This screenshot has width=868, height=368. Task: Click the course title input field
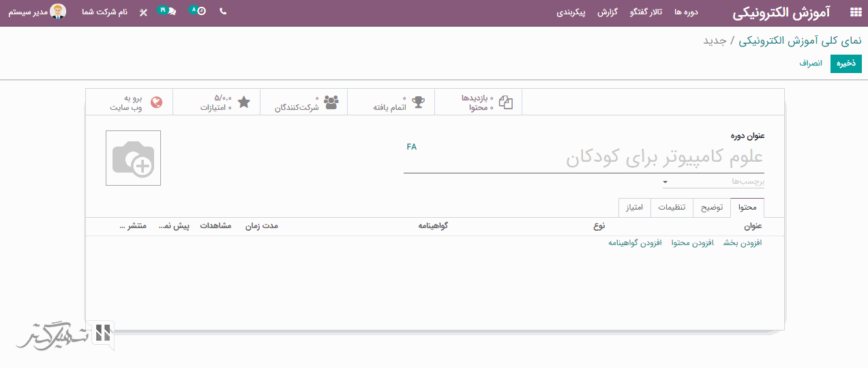[x=584, y=158]
